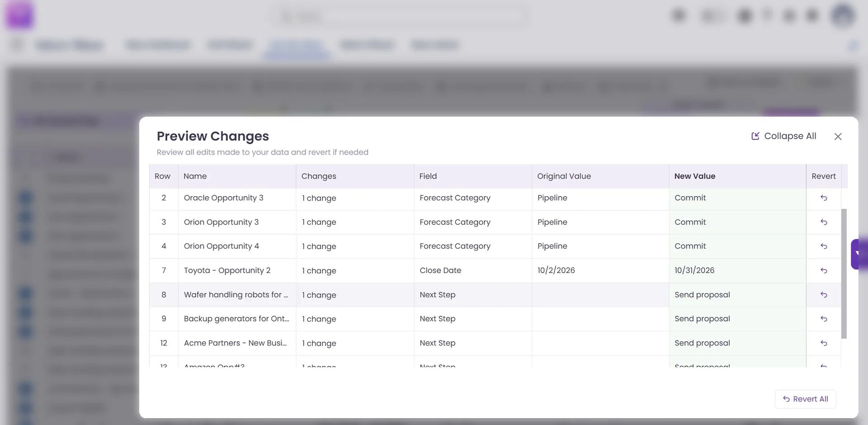Select the Orion Opportunity 3 name cell
This screenshot has width=868, height=425.
237,222
